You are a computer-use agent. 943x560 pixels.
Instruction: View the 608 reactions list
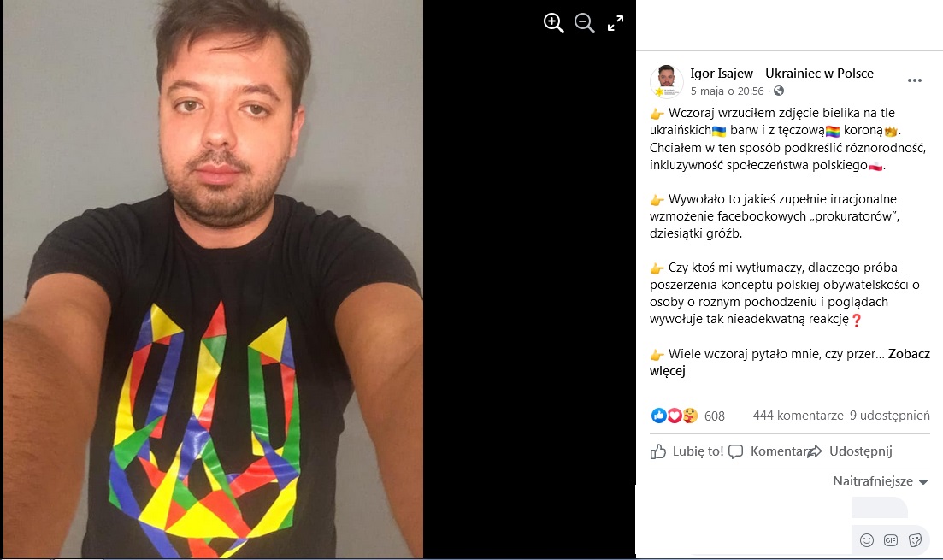click(714, 416)
